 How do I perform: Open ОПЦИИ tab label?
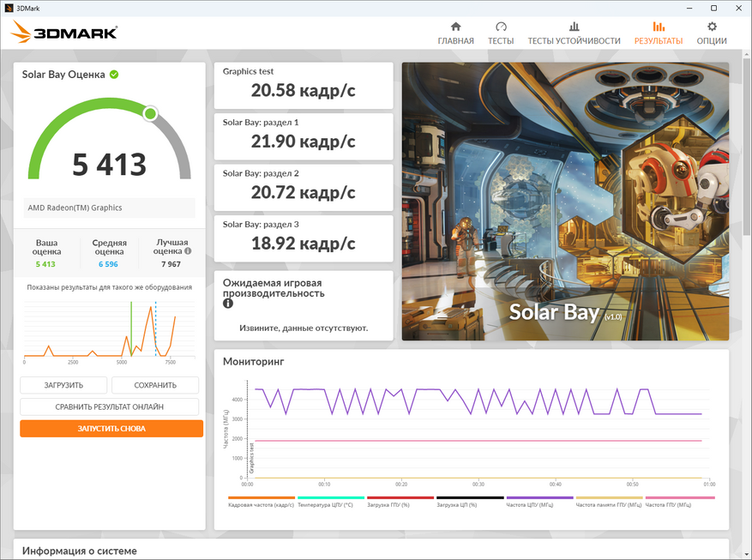[712, 41]
